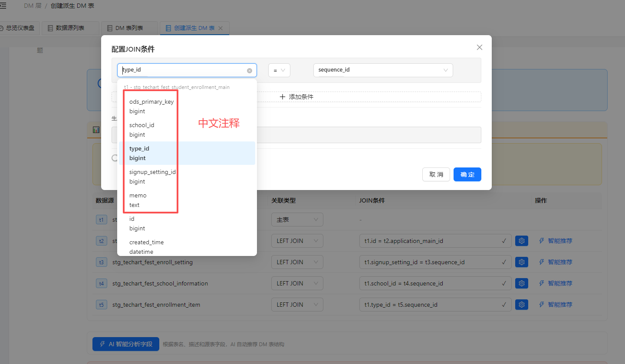
Task: Click the 取消 cancel button
Action: click(436, 174)
